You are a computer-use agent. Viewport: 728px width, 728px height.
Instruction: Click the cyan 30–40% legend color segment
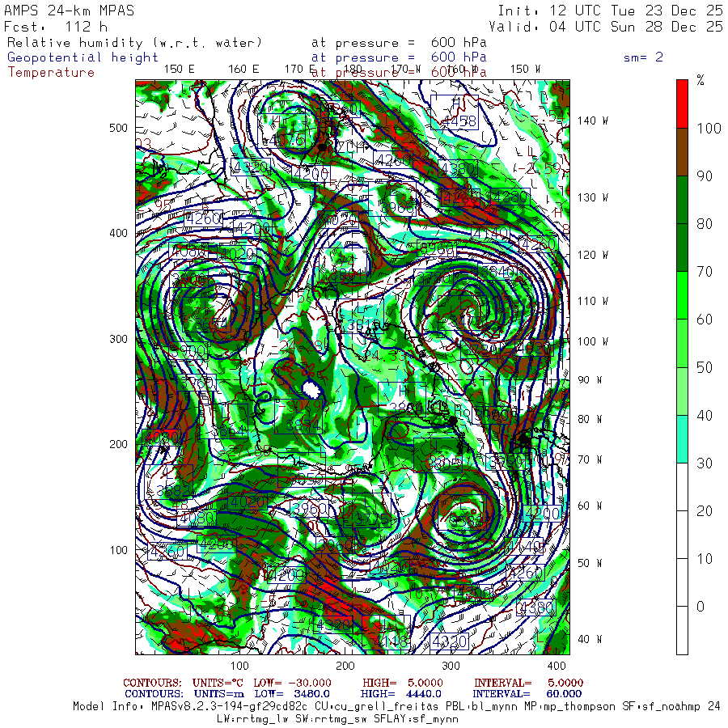(x=682, y=438)
